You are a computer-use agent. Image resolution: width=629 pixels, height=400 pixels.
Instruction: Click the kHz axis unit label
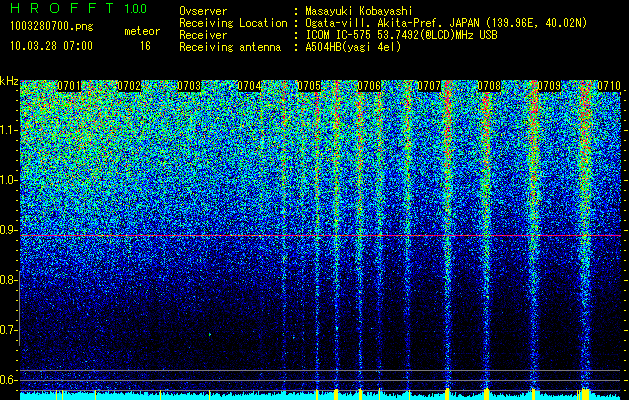click(9, 81)
